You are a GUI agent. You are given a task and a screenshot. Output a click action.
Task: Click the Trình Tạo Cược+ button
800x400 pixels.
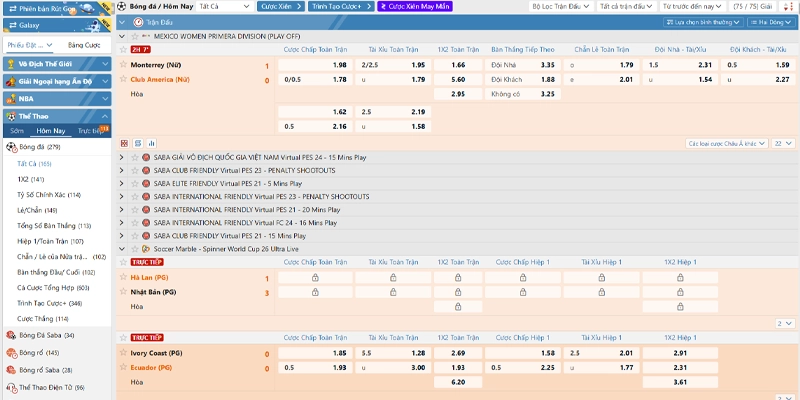click(x=341, y=7)
